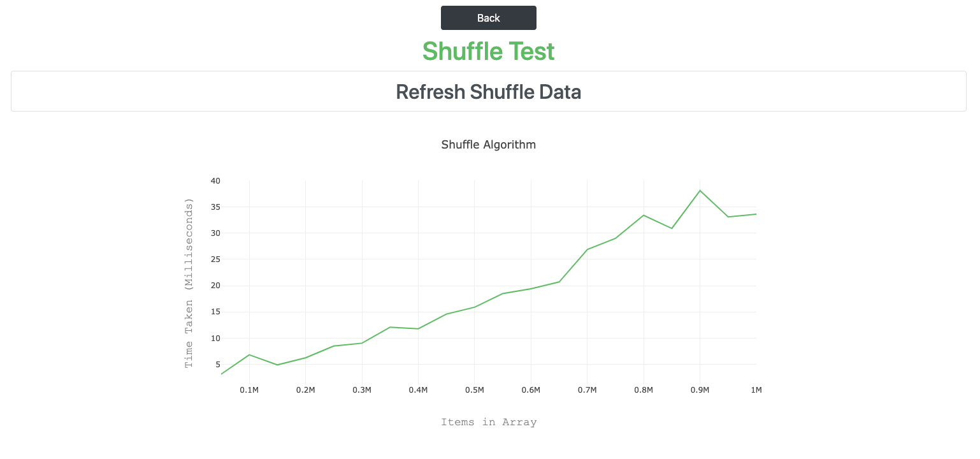Click the Items in Array axis title

(488, 422)
